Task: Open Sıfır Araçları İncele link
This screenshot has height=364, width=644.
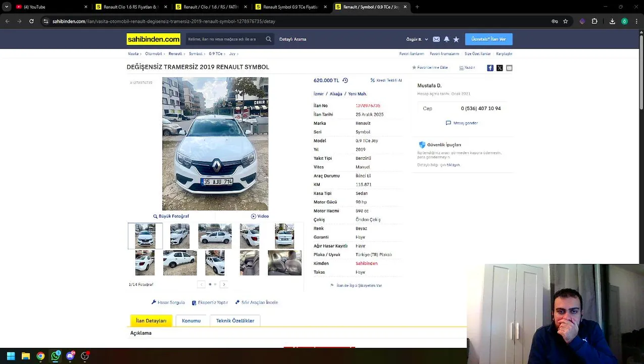Action: click(256, 302)
